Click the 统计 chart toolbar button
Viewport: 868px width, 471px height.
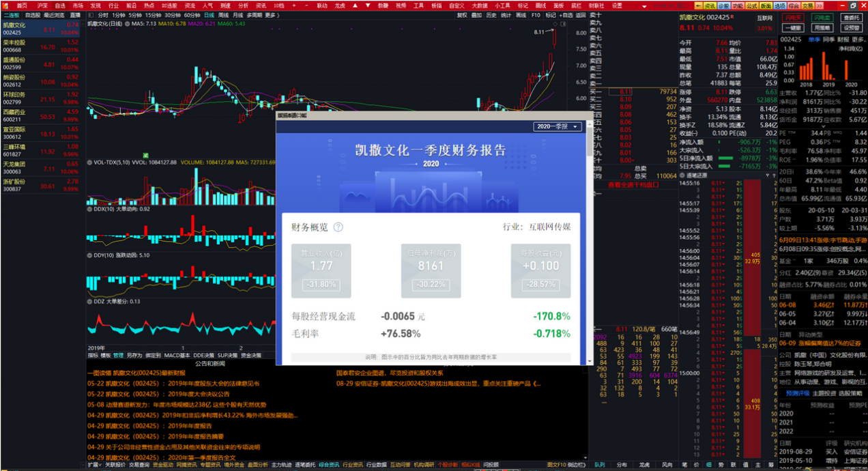(x=506, y=14)
